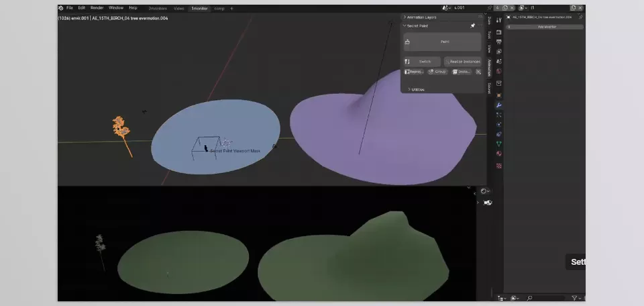Open the World properties tab
Viewport: 644px width, 306px height.
tap(498, 72)
